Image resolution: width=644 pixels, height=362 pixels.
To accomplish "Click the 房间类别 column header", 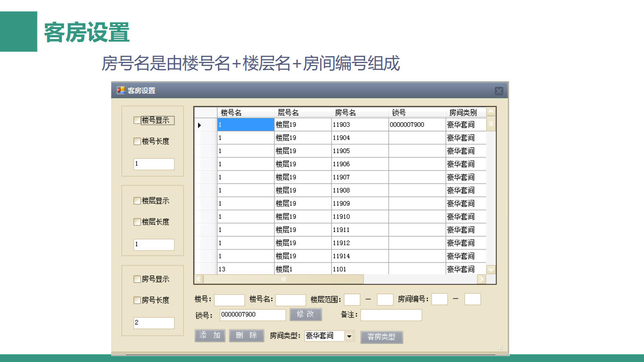I will (x=463, y=112).
